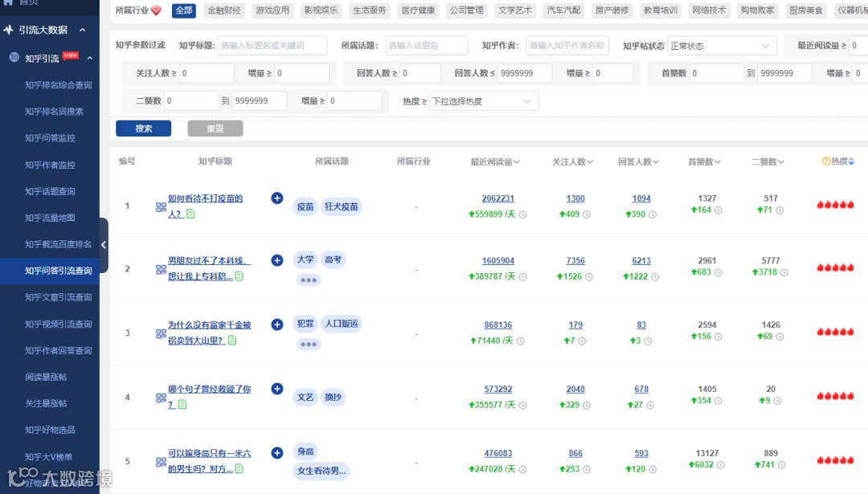Click green document icon after 如何看待不打疫苗的人
Image resolution: width=868 pixels, height=494 pixels.
click(x=190, y=214)
